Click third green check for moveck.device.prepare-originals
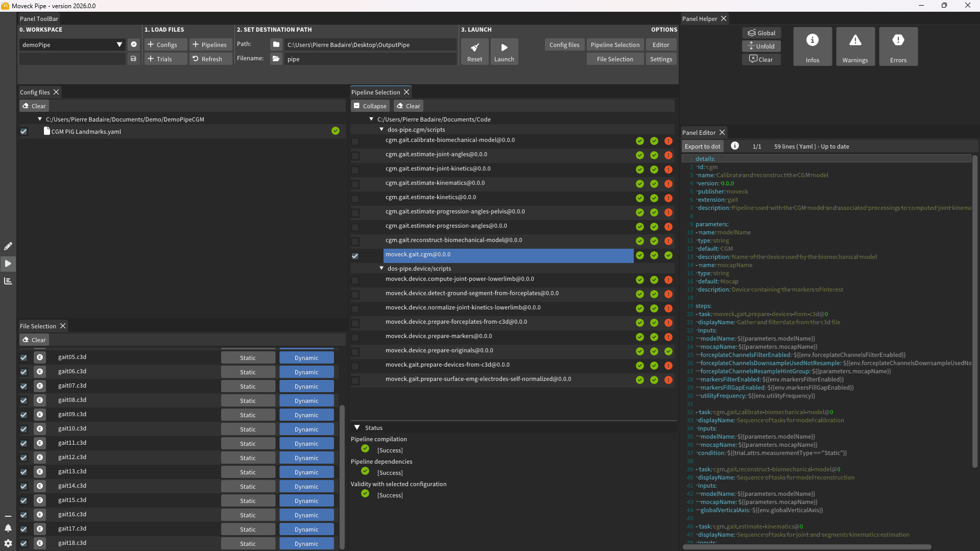The width and height of the screenshot is (980, 551). pos(668,351)
